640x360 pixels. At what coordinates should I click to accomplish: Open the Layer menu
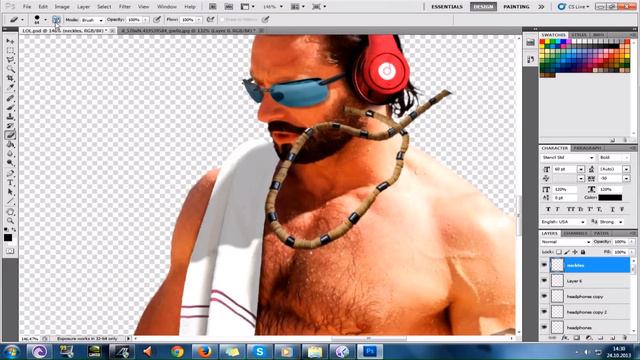pyautogui.click(x=83, y=7)
